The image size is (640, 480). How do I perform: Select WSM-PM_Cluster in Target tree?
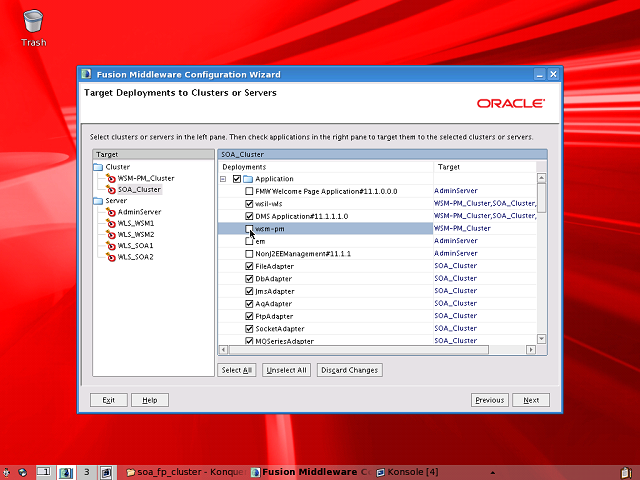146,178
